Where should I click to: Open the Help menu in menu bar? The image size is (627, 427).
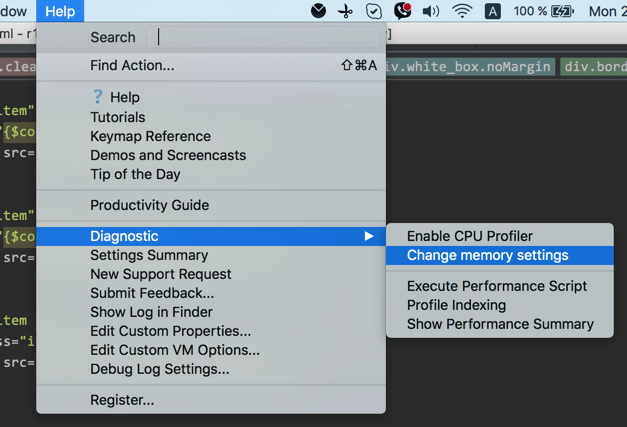pos(60,11)
